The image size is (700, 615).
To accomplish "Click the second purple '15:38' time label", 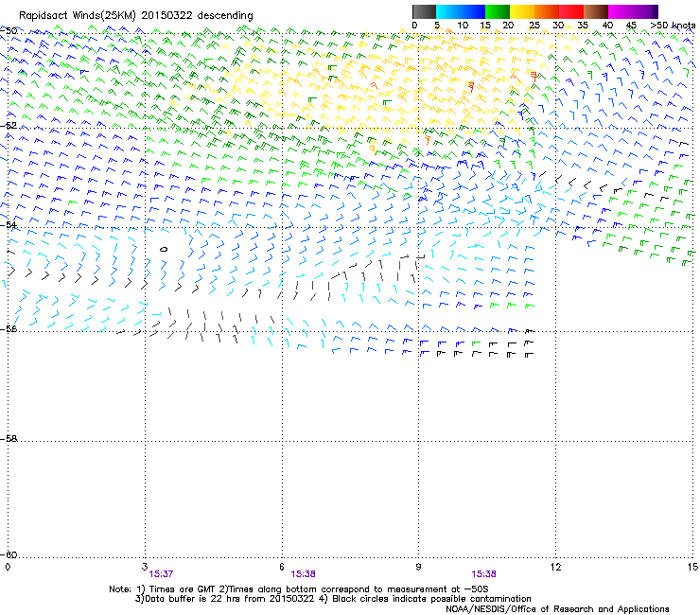I will 483,574.
